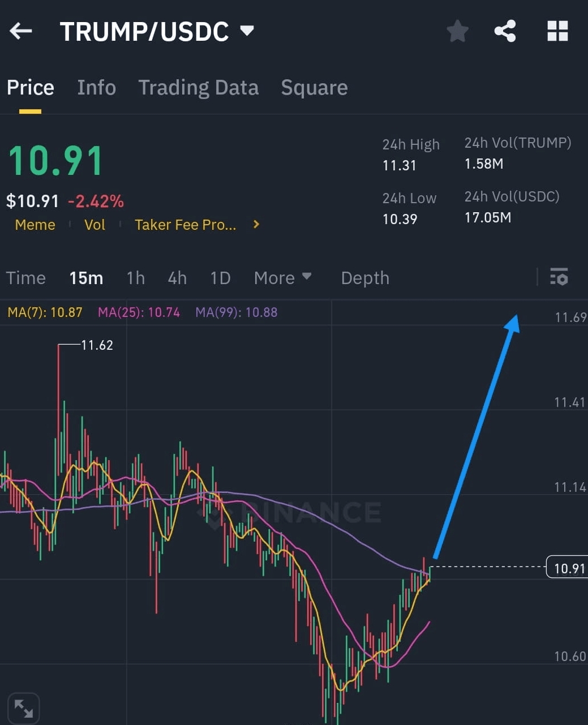
Task: Select the 1h chart interval
Action: point(135,278)
